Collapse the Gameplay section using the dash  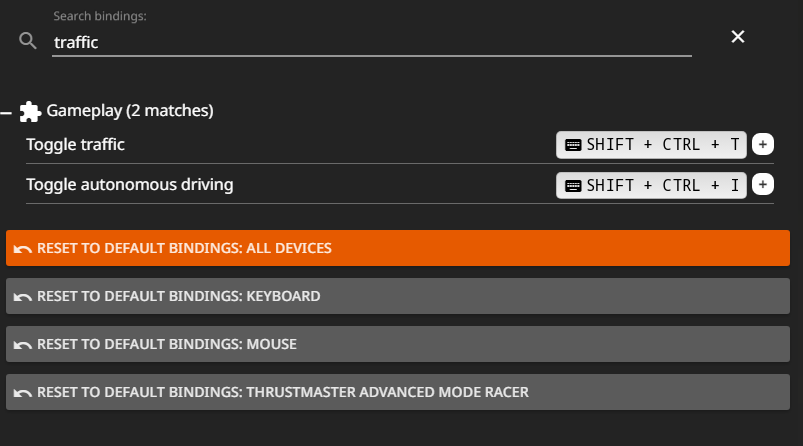click(7, 112)
